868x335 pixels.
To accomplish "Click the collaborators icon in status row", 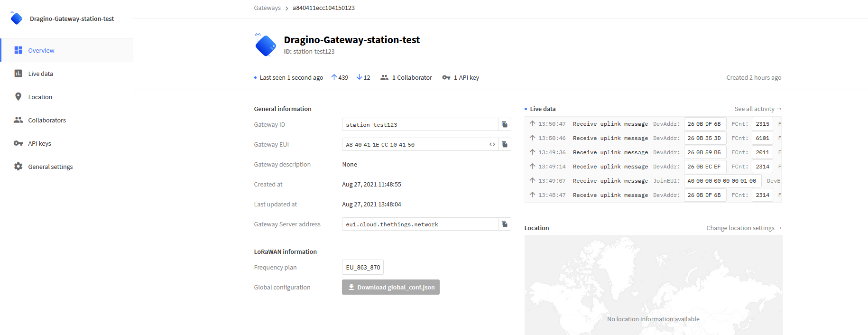I will [x=385, y=77].
